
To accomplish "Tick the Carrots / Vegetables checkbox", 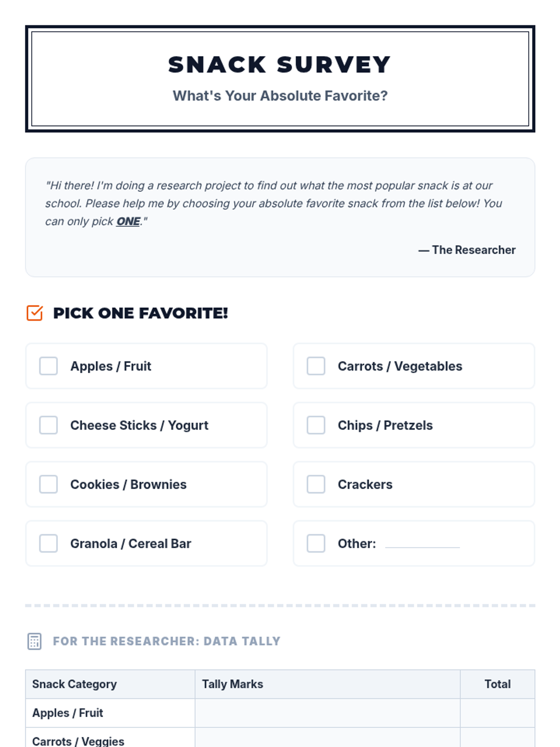I will (316, 366).
